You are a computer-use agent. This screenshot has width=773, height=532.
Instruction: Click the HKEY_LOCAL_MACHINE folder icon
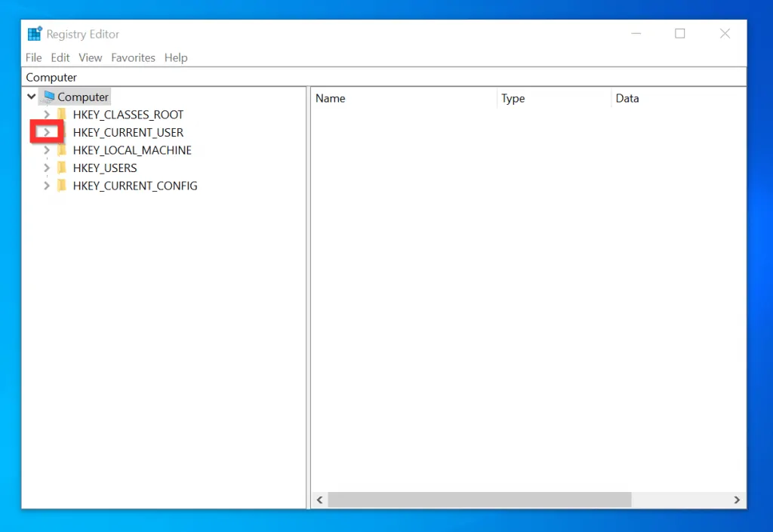point(62,149)
